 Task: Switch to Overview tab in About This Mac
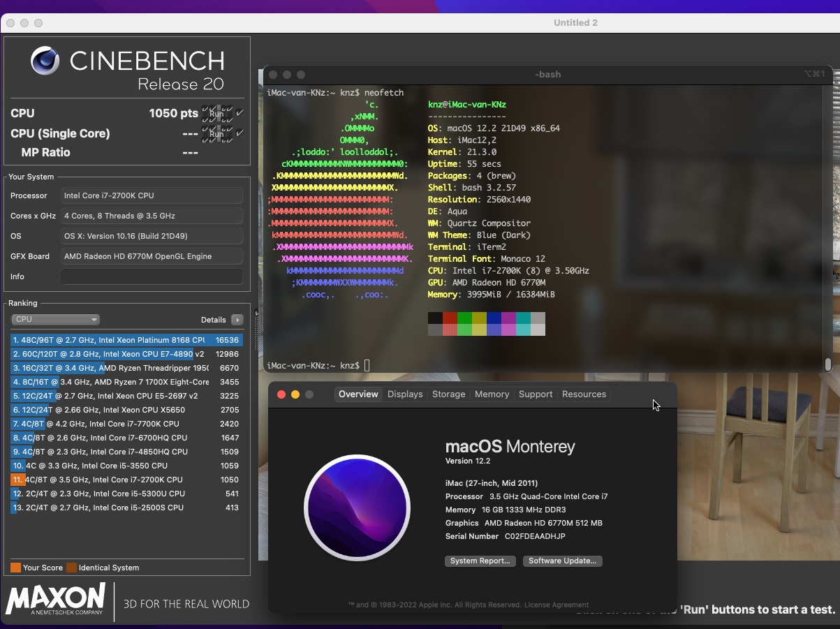point(358,394)
